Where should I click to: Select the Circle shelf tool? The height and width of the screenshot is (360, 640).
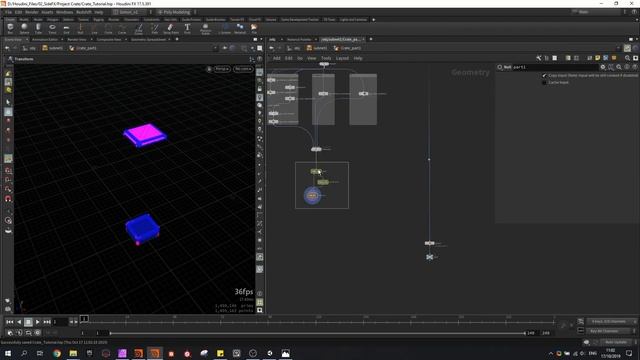[108, 28]
